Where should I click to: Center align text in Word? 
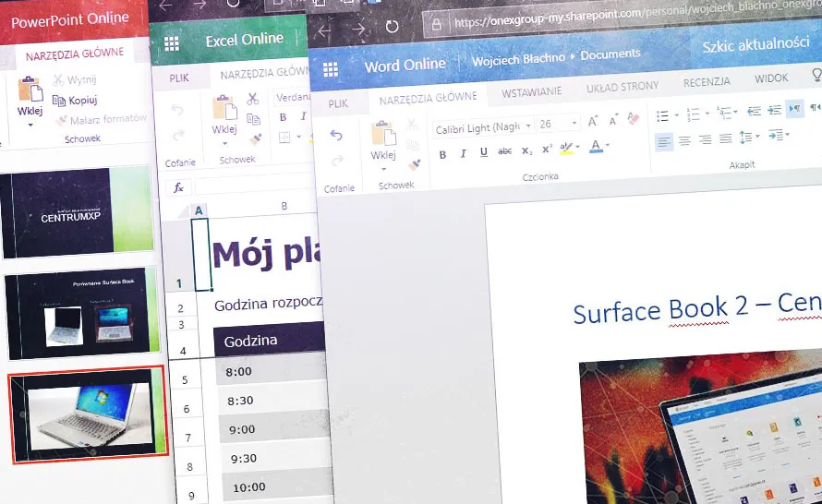coord(684,140)
